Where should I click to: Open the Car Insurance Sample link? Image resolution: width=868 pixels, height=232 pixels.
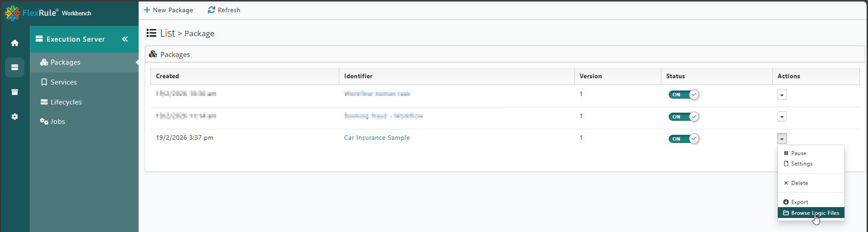pyautogui.click(x=377, y=137)
